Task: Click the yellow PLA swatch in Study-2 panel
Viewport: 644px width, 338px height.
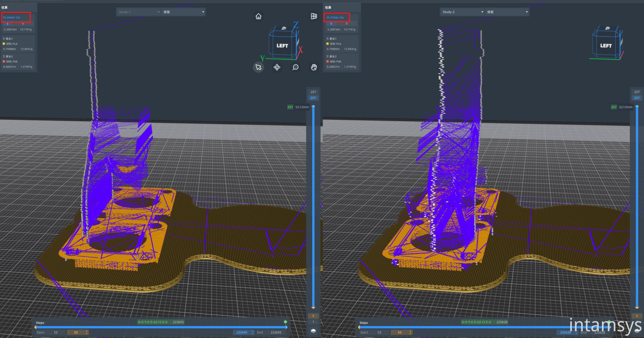Action: click(x=328, y=44)
